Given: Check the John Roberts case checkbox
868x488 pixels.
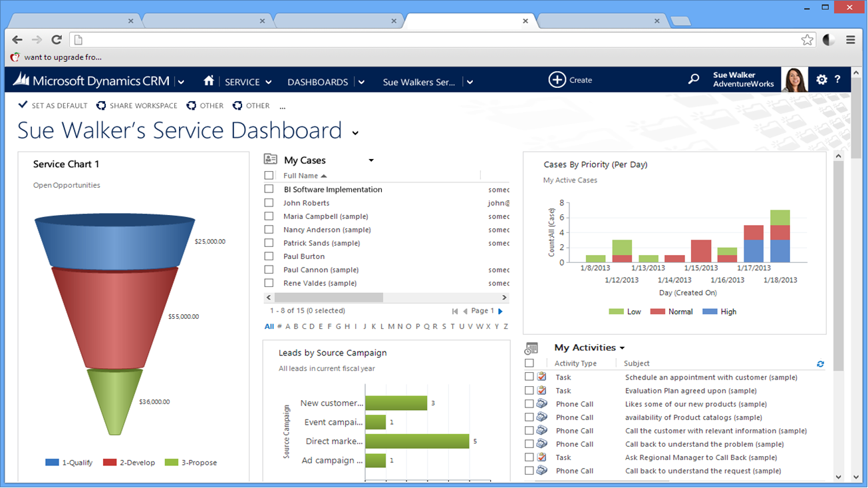Looking at the screenshot, I should [x=269, y=203].
